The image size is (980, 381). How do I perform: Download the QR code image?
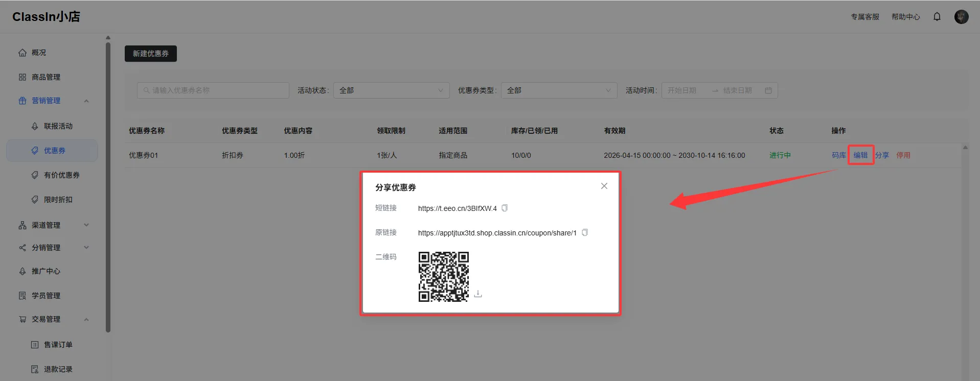pyautogui.click(x=478, y=294)
